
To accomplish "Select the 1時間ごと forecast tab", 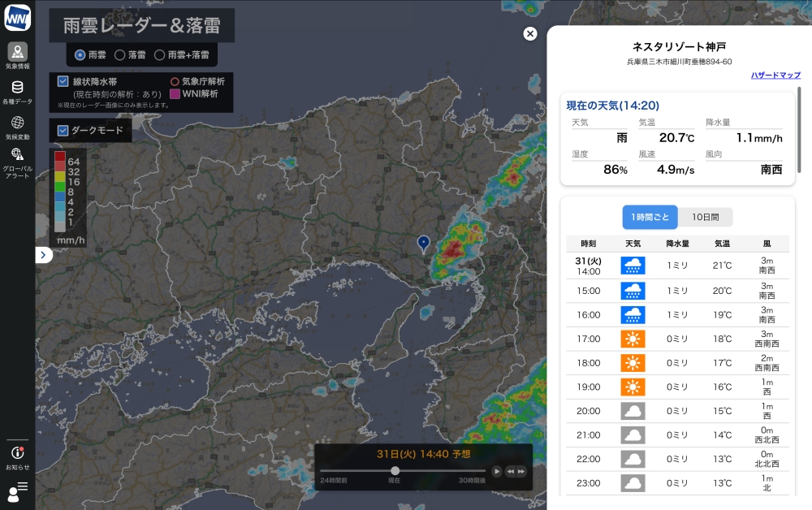I will click(x=650, y=217).
